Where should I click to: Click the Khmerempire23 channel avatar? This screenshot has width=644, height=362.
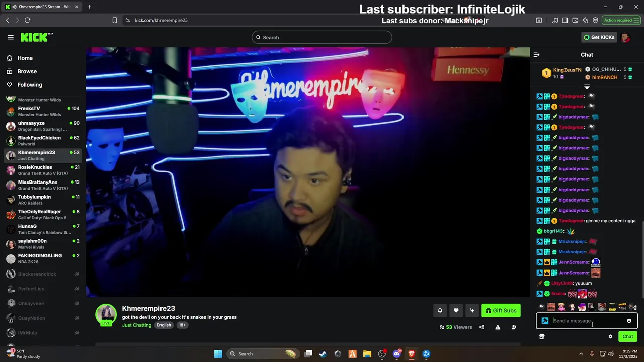106,315
